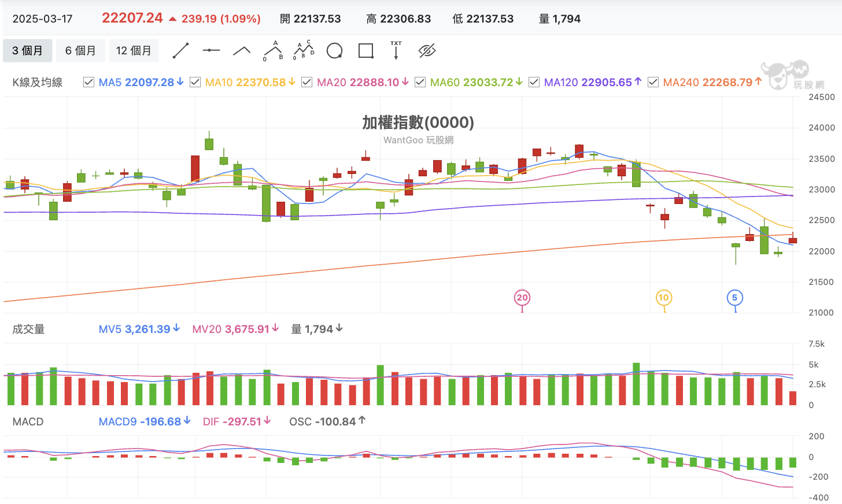Click the MACD9 -196.68 indicator label
This screenshot has height=504, width=842.
click(x=145, y=421)
